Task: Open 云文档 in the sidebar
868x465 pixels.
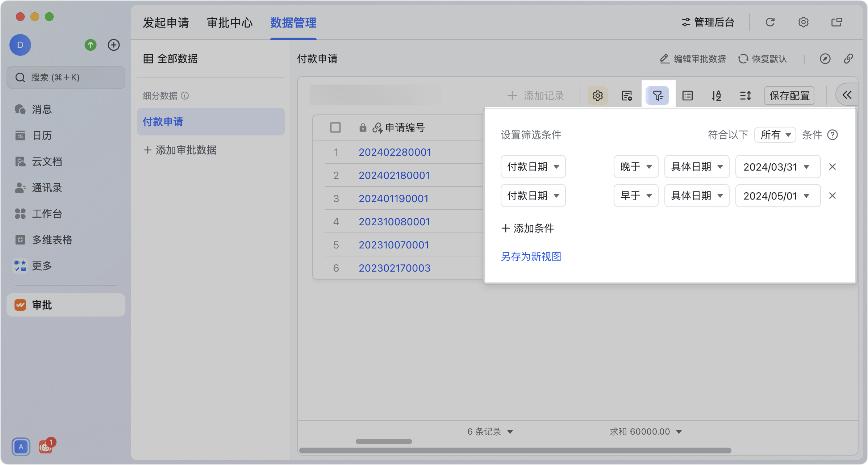Action: click(x=66, y=162)
